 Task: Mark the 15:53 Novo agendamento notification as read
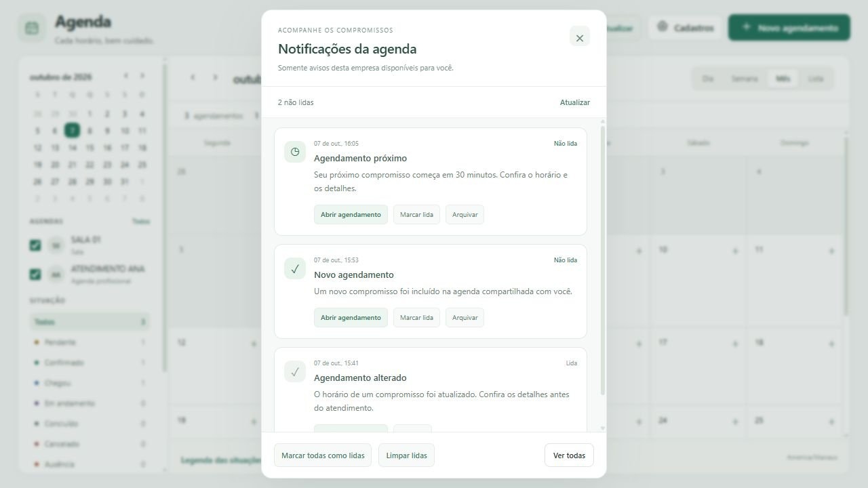point(416,318)
